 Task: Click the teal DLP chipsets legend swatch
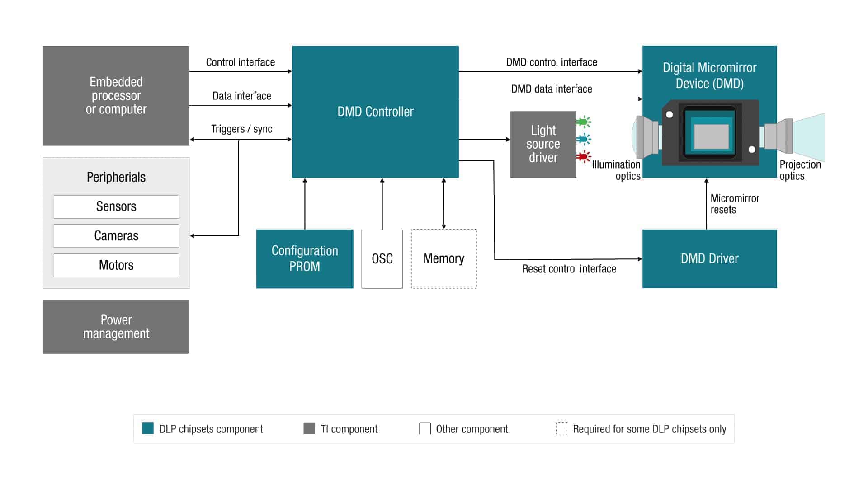148,428
